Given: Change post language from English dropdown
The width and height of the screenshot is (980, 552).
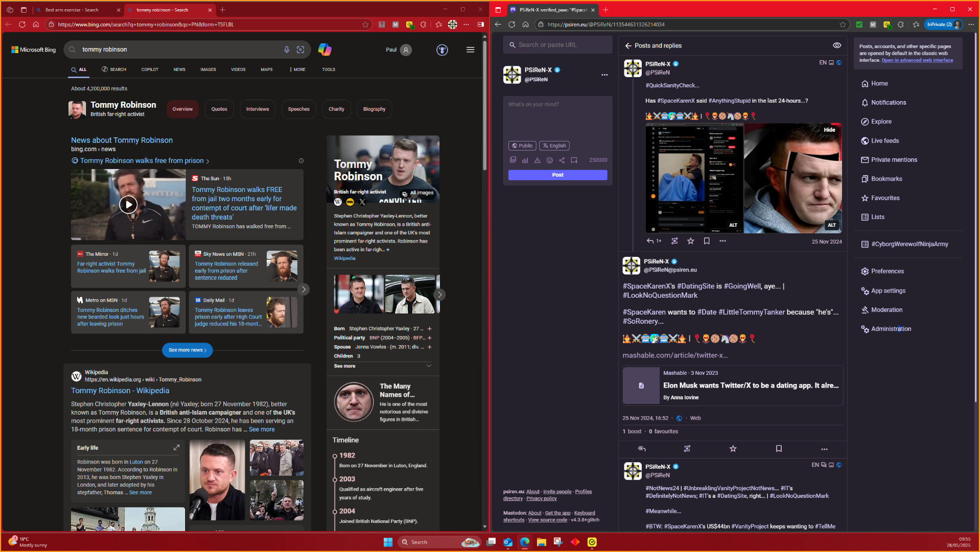Looking at the screenshot, I should pyautogui.click(x=554, y=146).
